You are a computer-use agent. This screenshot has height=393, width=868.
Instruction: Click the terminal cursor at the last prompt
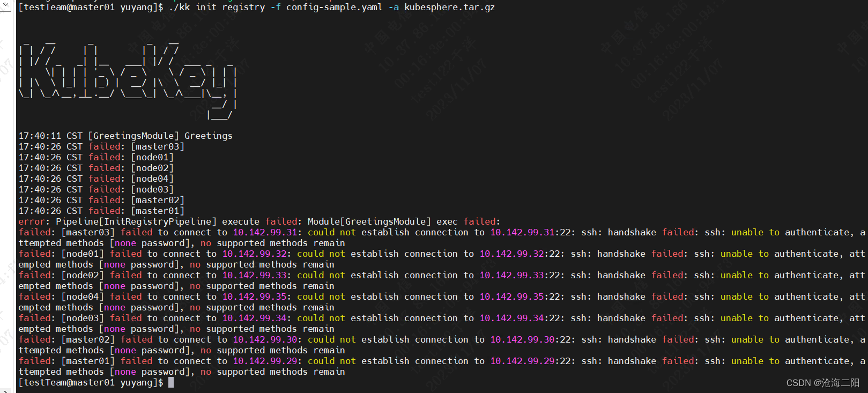(171, 382)
